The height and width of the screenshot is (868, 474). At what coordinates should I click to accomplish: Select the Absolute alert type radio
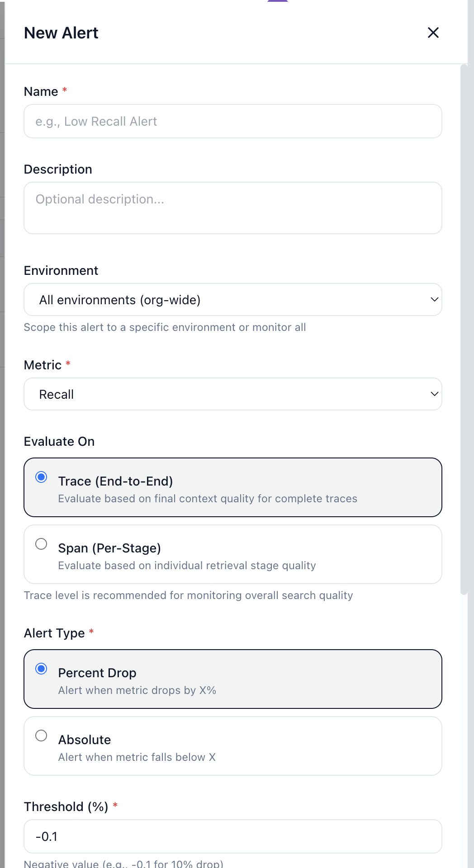[42, 736]
